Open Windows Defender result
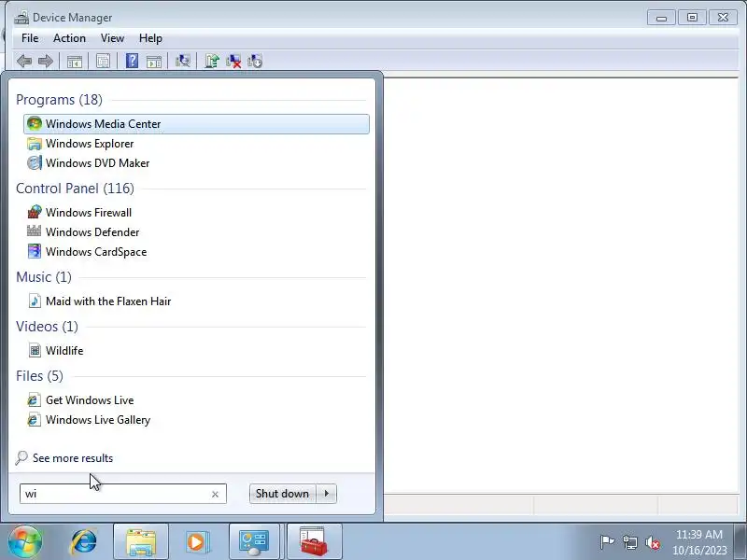 (196, 231)
